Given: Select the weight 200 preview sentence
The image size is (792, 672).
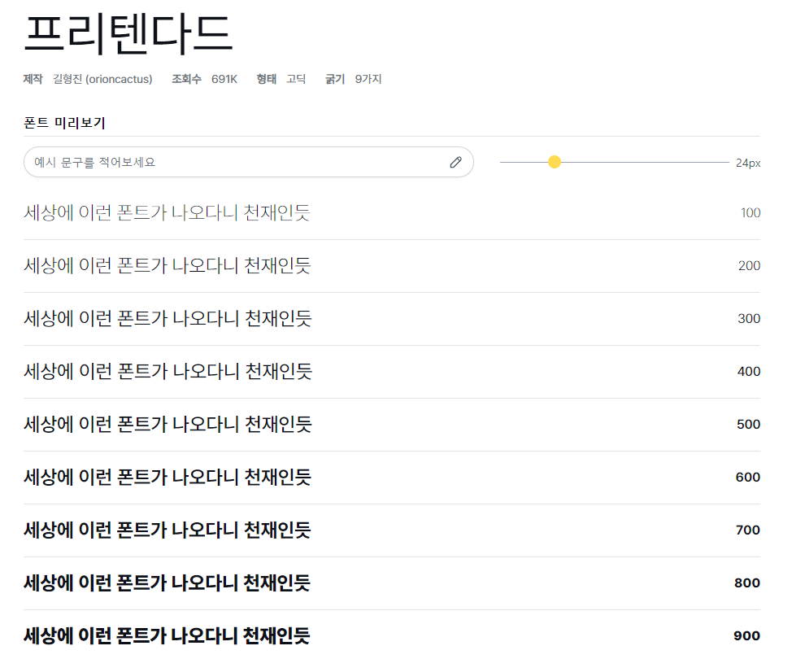Looking at the screenshot, I should pyautogui.click(x=168, y=265).
